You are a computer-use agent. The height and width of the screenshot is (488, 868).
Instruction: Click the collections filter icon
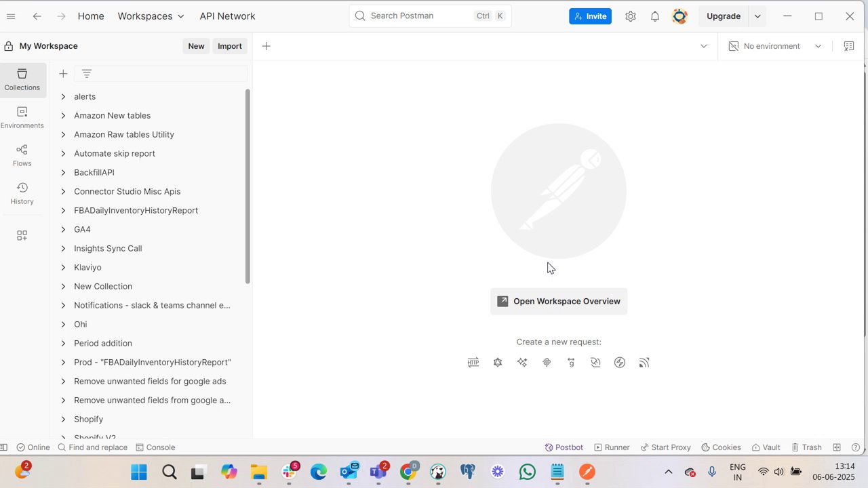[87, 74]
